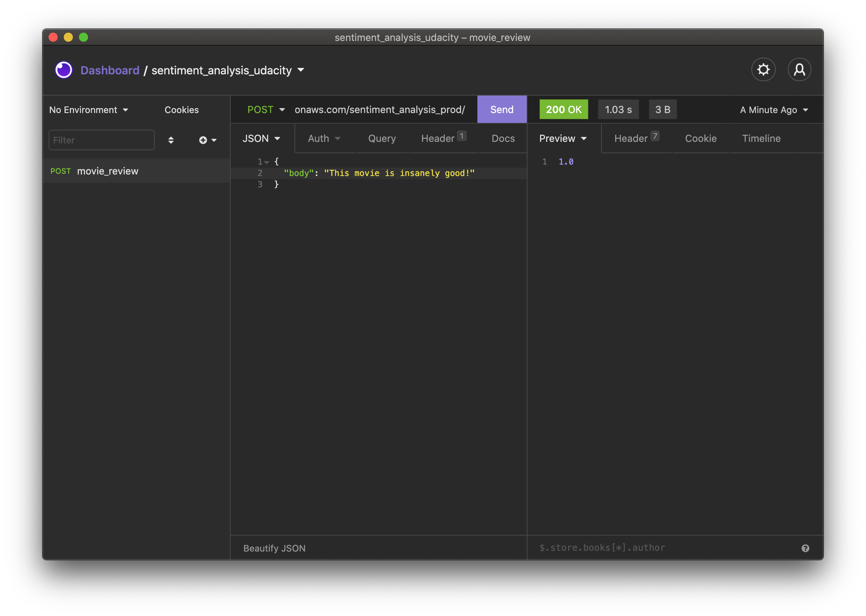Viewport: 866px width, 616px height.
Task: Click the Send button
Action: click(501, 110)
